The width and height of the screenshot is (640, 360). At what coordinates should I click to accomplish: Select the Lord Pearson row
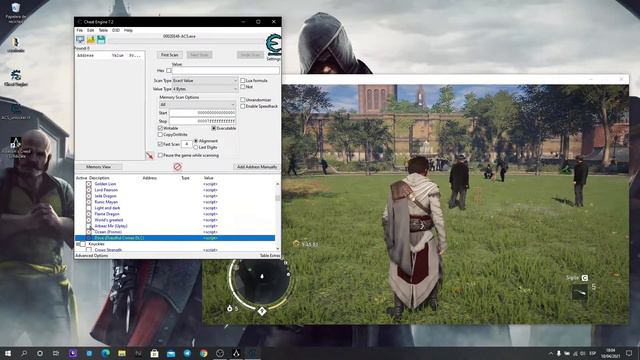pyautogui.click(x=175, y=190)
